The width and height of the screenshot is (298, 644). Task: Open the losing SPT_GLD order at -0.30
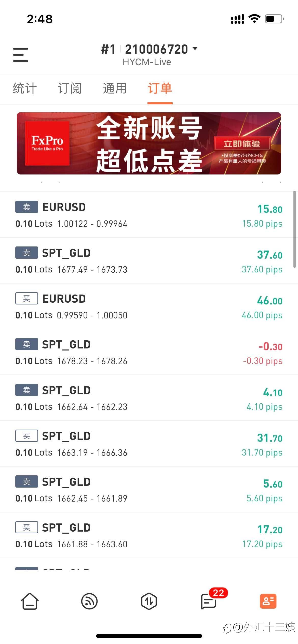point(149,352)
